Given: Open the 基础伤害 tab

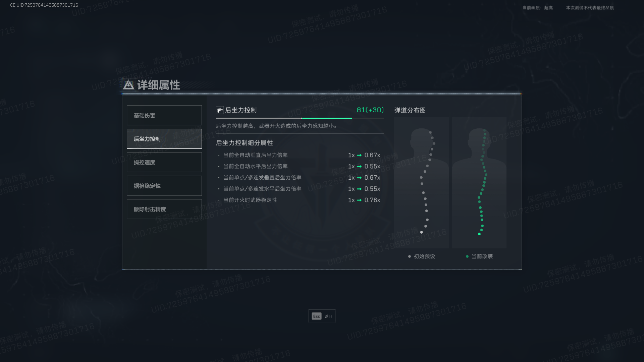Looking at the screenshot, I should coord(164,115).
